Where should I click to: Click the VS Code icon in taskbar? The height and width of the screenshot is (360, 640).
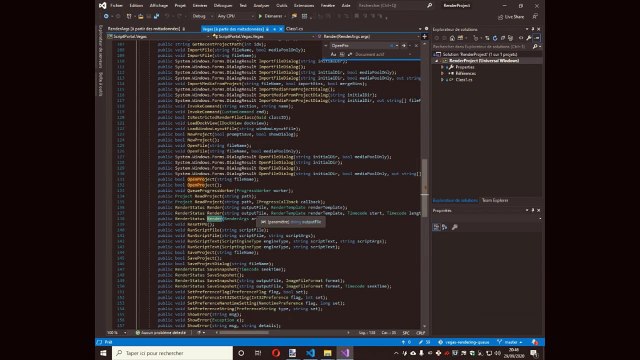310,353
